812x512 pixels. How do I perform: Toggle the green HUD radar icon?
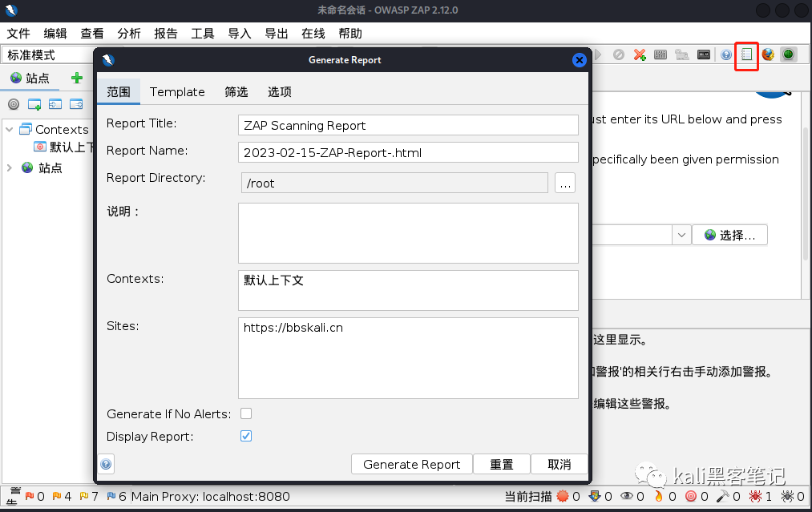(788, 54)
